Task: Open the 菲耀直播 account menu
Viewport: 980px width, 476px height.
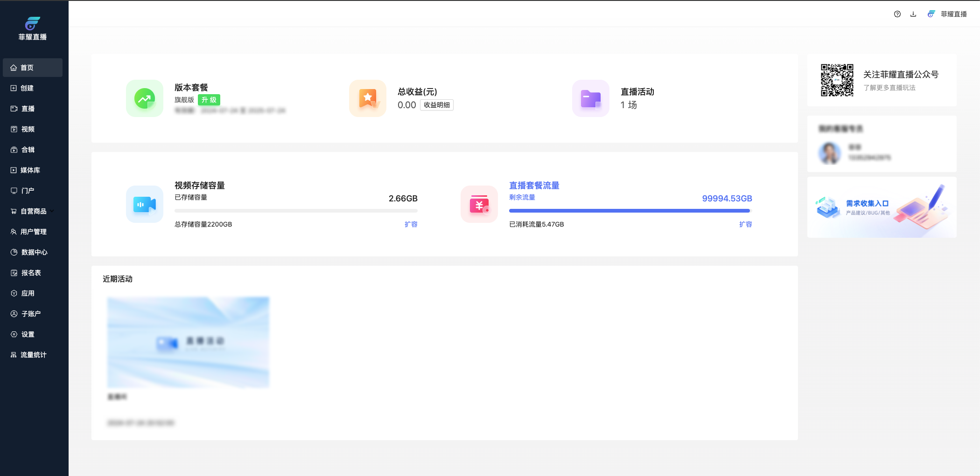Action: [x=948, y=14]
